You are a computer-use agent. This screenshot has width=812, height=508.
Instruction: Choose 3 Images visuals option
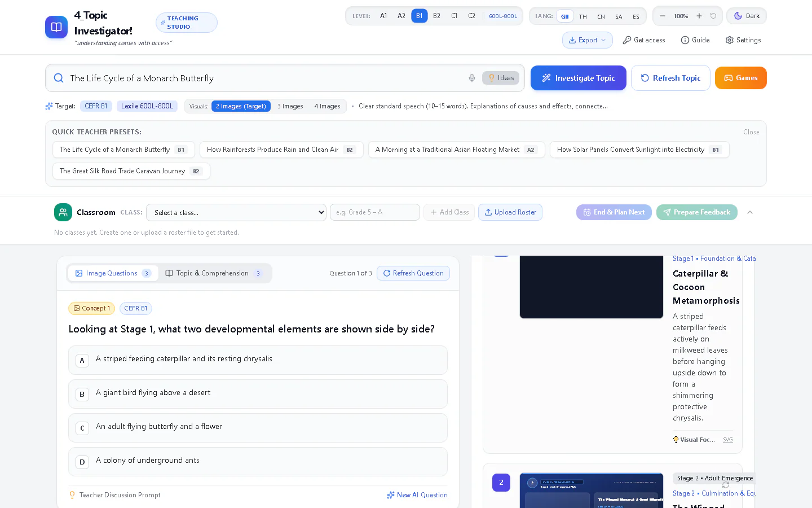click(x=290, y=106)
